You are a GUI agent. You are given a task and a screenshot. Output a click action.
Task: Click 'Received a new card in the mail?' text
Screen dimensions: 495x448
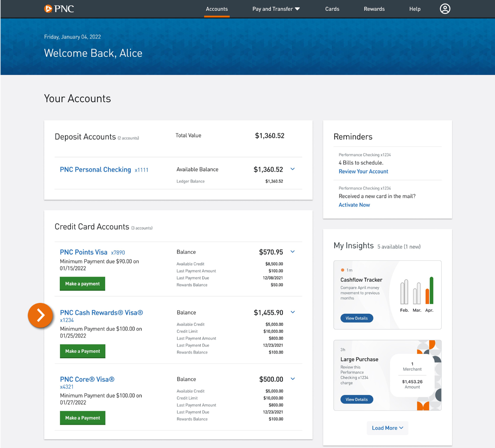377,196
